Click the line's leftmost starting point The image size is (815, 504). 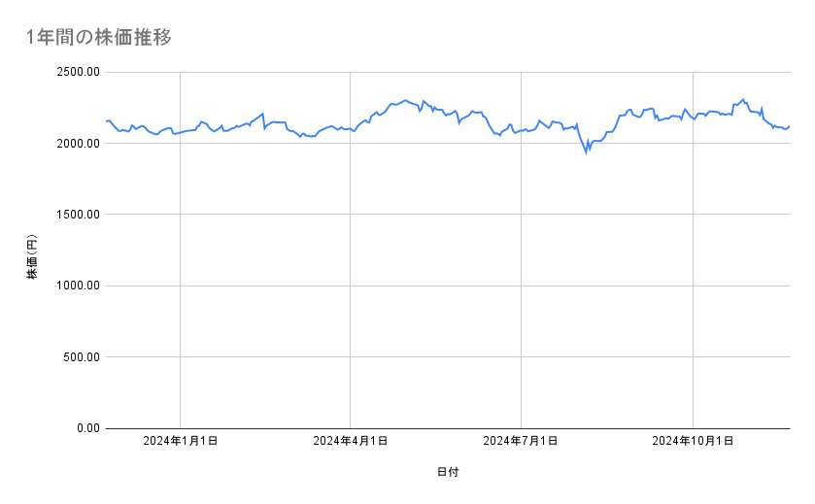(106, 121)
